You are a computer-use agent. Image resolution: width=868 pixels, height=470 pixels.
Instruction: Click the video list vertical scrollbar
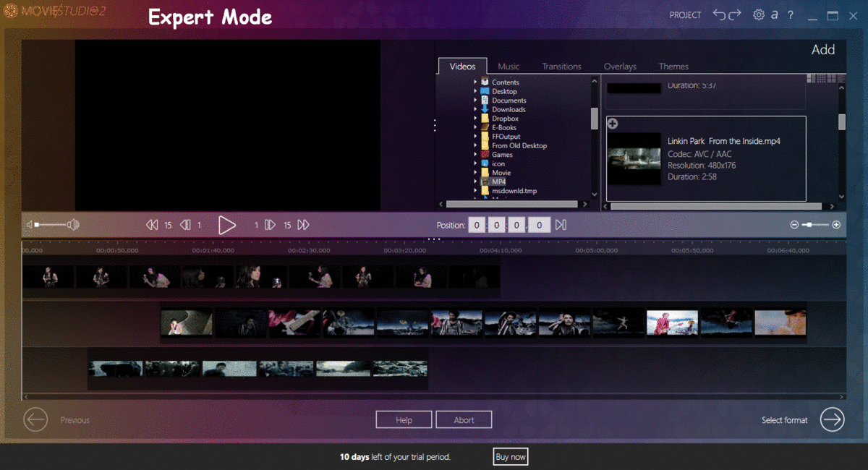point(842,121)
